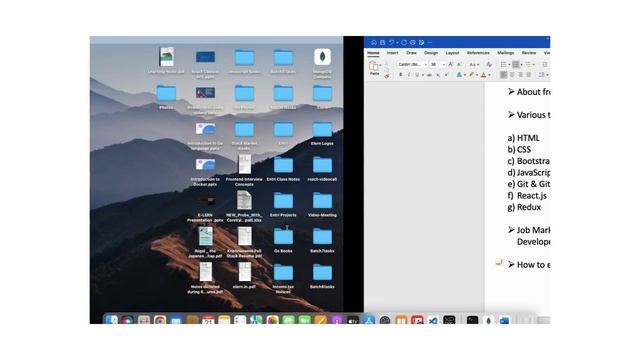Viewport: 640px width, 360px height.
Task: Open Google Chrome from the Dock
Action: click(x=160, y=320)
